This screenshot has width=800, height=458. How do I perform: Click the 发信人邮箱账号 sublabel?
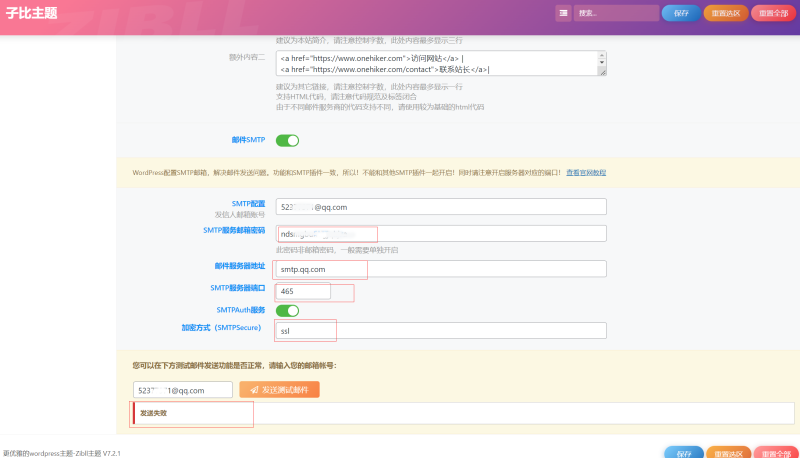point(239,215)
